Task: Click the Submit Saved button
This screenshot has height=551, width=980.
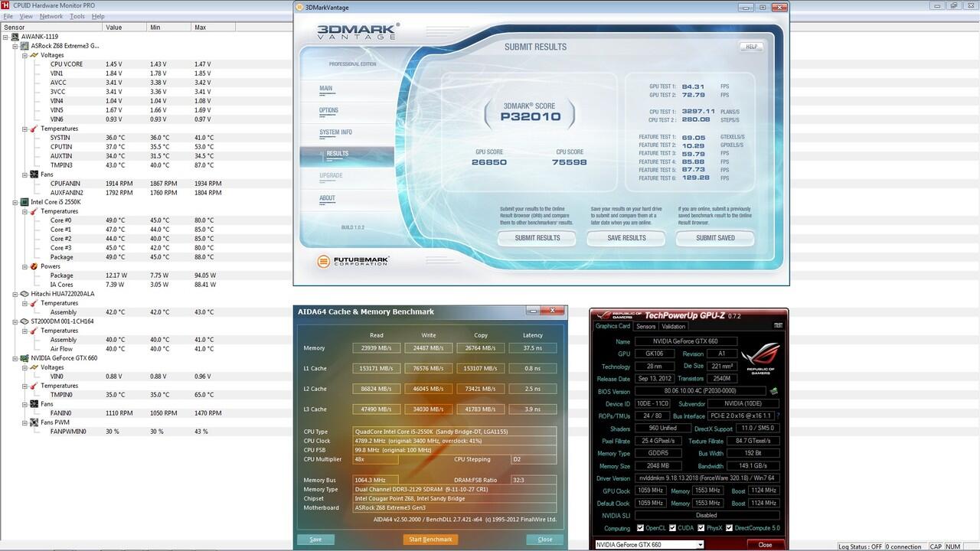Action: (x=715, y=238)
